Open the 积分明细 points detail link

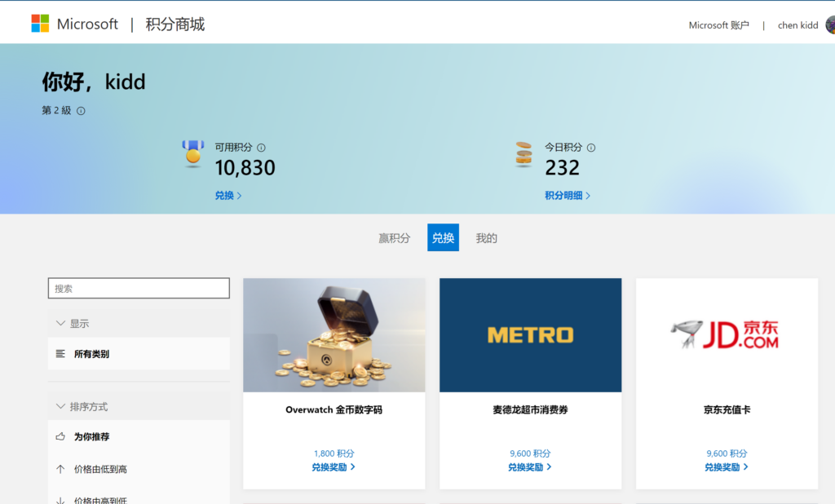pos(568,196)
